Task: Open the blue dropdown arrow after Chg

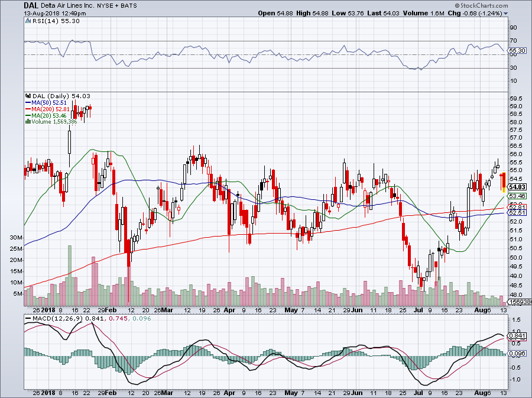Action: (x=505, y=14)
